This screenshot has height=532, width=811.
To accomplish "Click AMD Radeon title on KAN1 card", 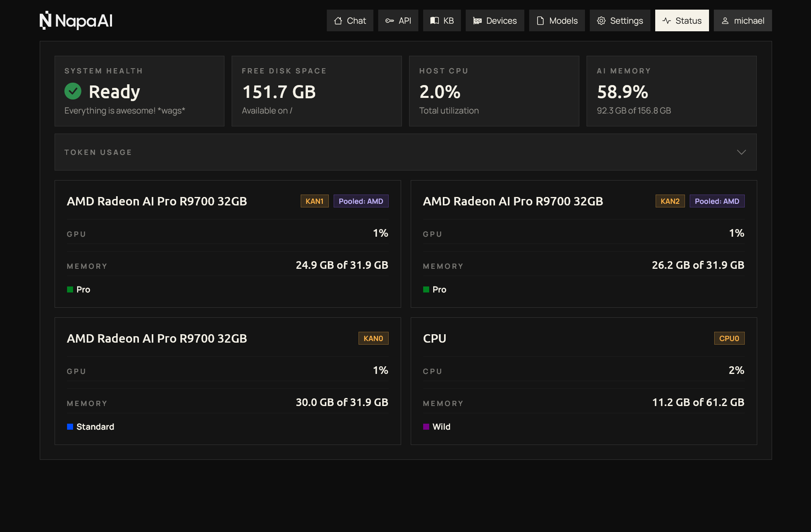I will [157, 201].
